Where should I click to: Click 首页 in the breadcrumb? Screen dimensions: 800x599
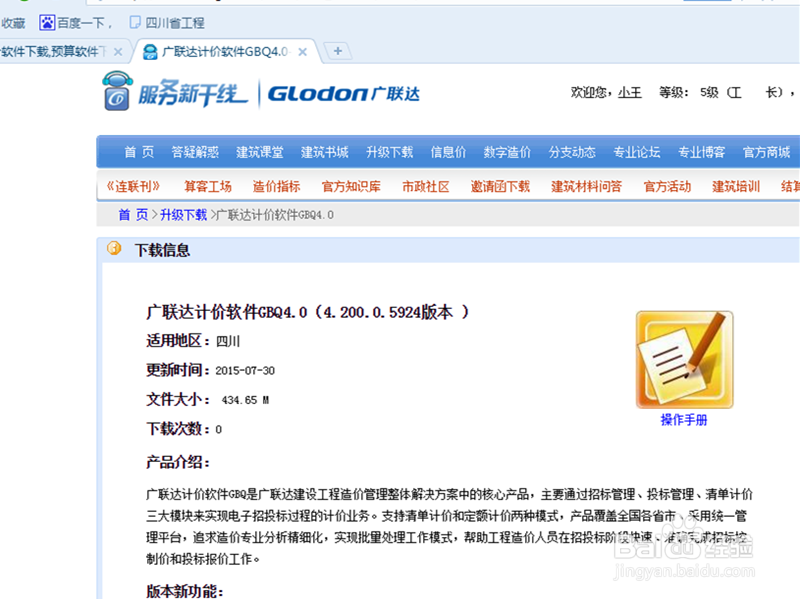pyautogui.click(x=133, y=215)
